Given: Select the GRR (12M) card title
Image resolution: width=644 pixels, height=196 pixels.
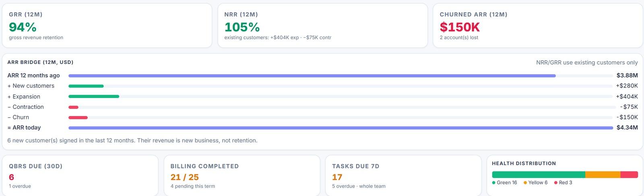Looking at the screenshot, I should [26, 14].
